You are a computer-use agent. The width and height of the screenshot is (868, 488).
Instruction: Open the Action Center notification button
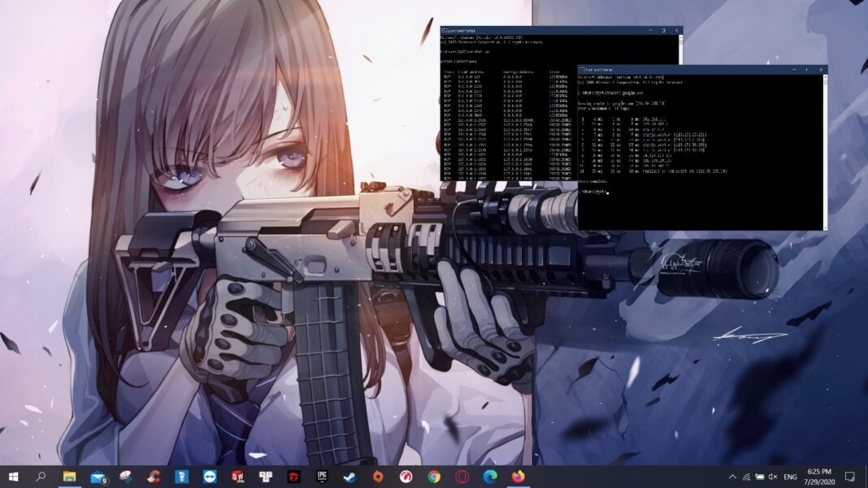tap(849, 475)
